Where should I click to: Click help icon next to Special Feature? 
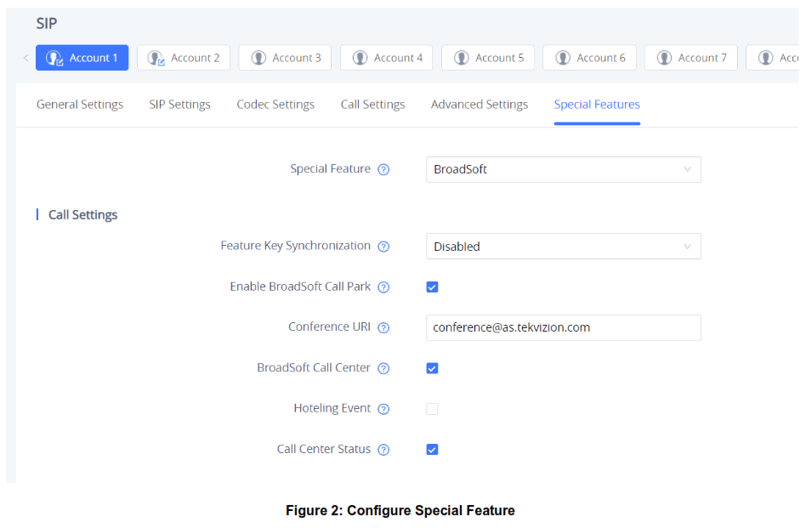(x=383, y=169)
